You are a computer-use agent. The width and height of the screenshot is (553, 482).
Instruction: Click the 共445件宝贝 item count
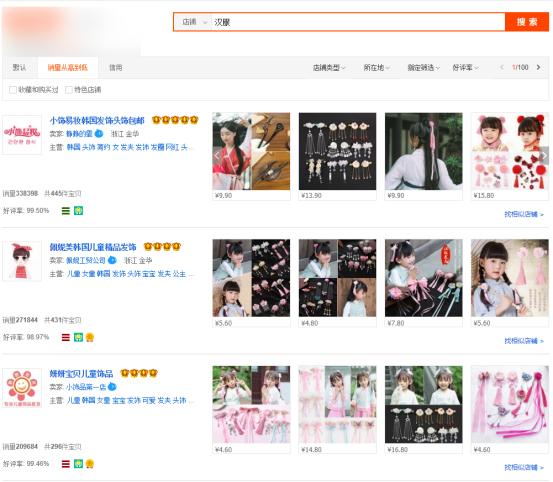tap(63, 194)
